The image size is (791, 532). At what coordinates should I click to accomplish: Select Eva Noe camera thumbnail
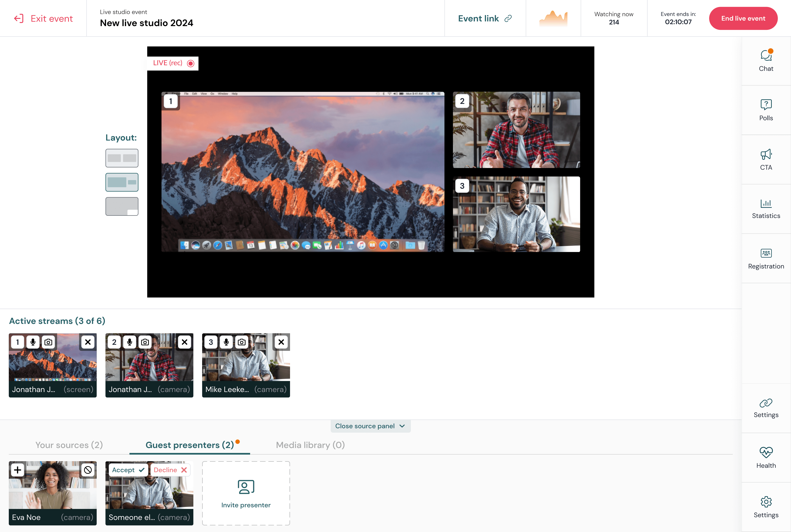pos(53,493)
